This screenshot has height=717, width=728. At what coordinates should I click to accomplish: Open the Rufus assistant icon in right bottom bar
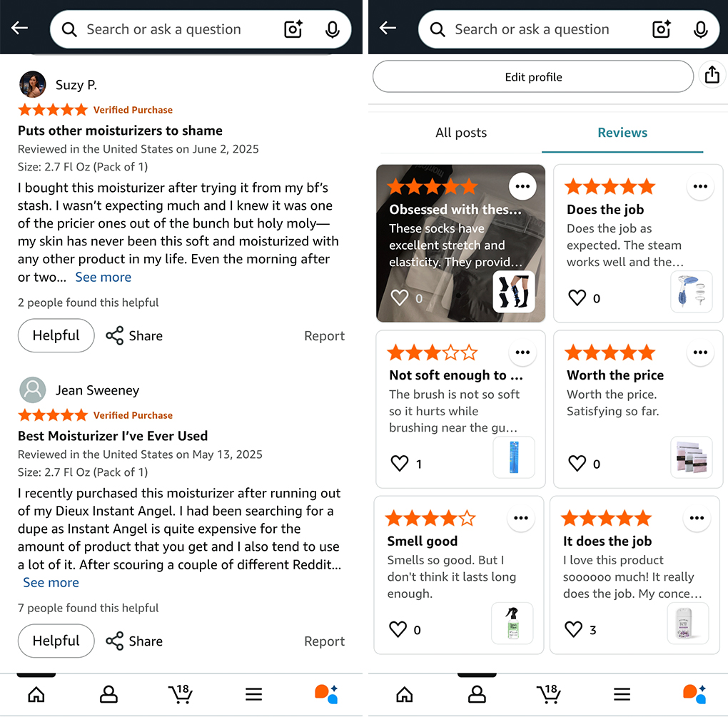click(694, 693)
